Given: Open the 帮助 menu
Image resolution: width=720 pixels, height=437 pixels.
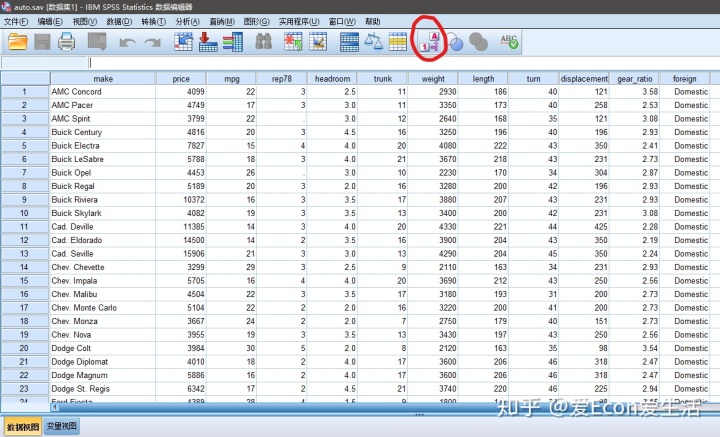Looking at the screenshot, I should (372, 22).
